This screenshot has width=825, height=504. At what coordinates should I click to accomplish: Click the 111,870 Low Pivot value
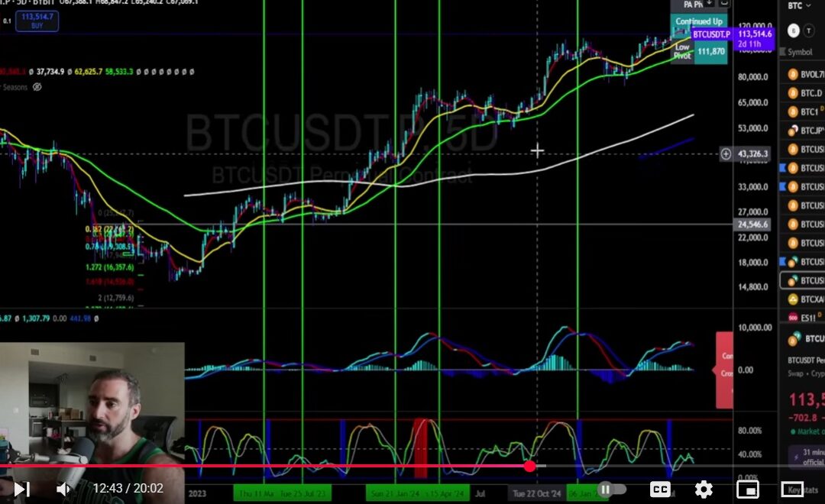711,52
